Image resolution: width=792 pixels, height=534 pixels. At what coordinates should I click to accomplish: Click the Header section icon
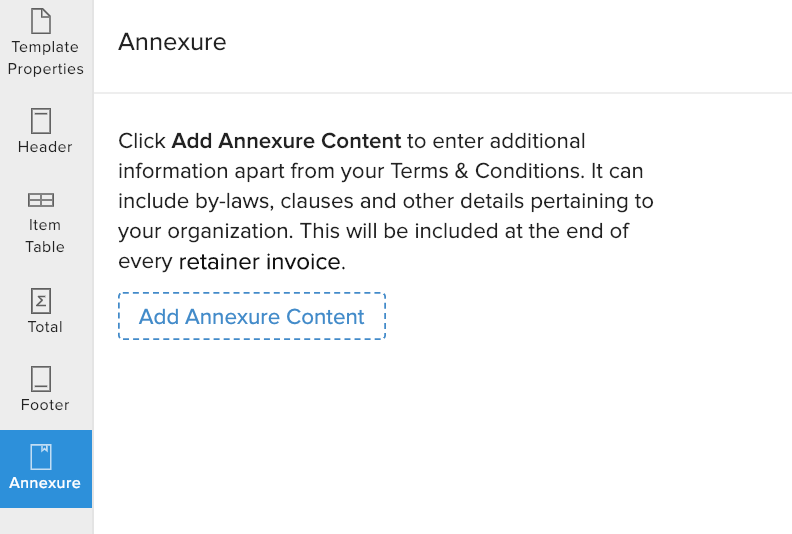point(41,121)
